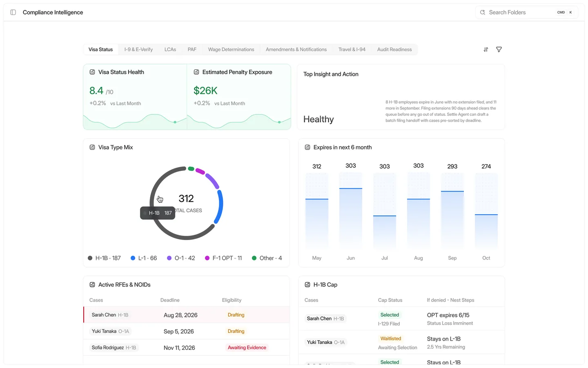
Task: Click the Jun bar in expiry chart
Action: click(351, 218)
